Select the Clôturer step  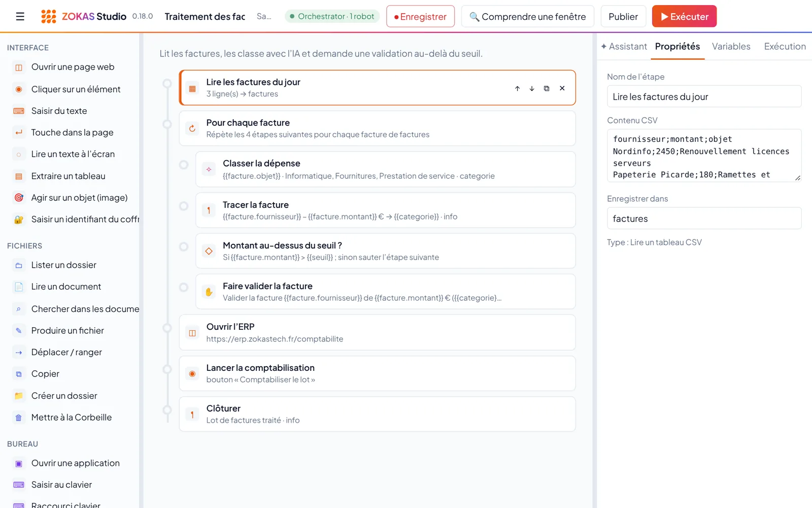pyautogui.click(x=377, y=414)
